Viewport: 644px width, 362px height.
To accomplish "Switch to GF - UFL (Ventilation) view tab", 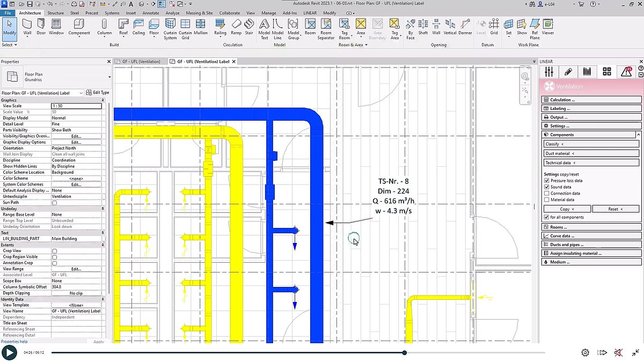I will click(141, 62).
